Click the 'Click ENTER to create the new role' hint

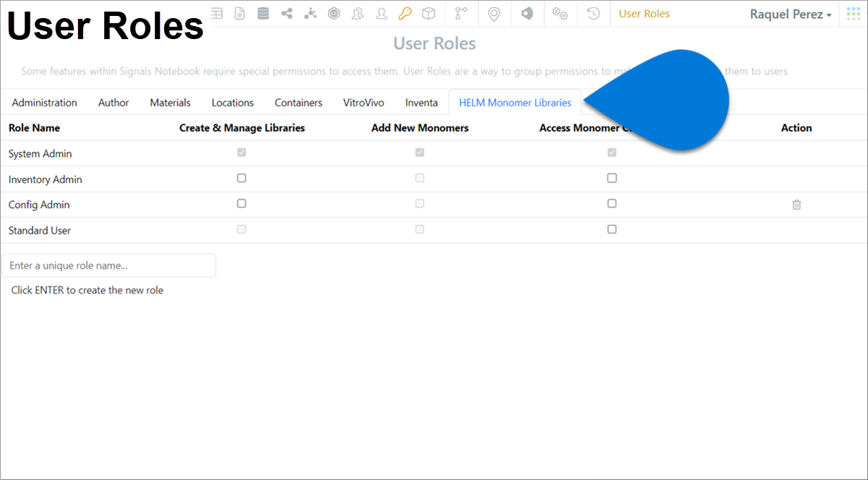(x=88, y=290)
